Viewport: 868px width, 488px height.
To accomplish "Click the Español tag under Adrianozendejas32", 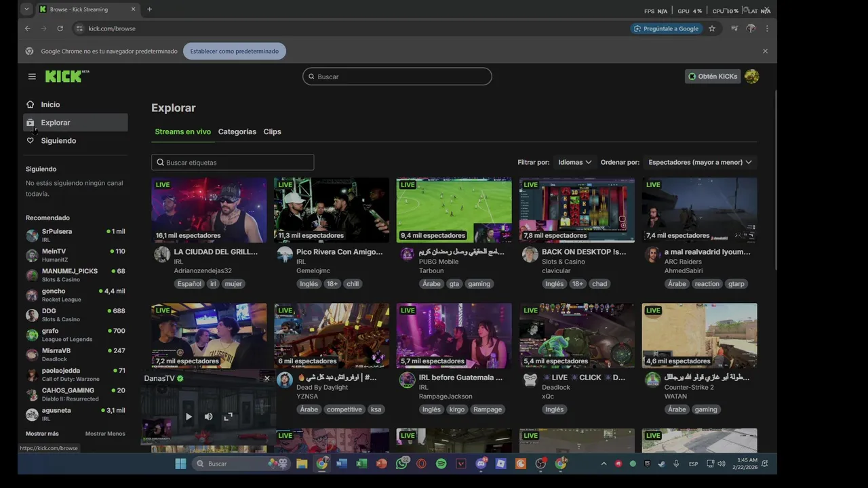I will coord(189,284).
